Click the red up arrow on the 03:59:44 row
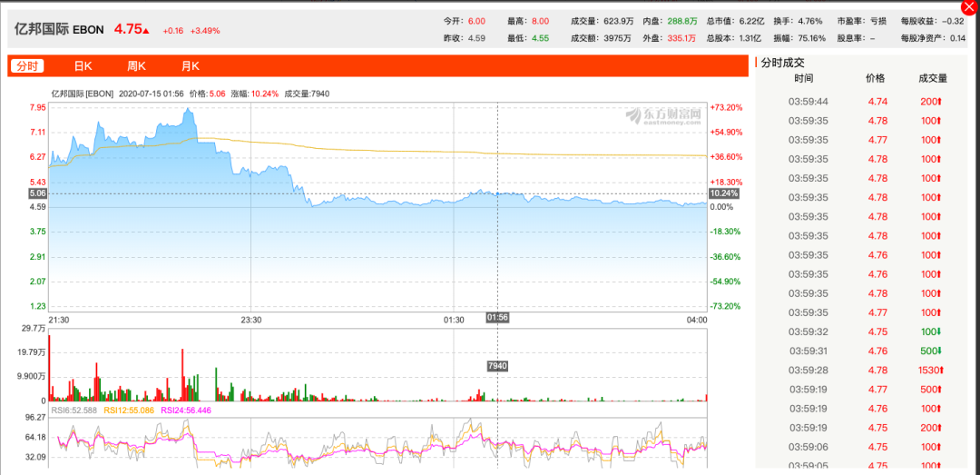This screenshot has width=980, height=475. 939,102
